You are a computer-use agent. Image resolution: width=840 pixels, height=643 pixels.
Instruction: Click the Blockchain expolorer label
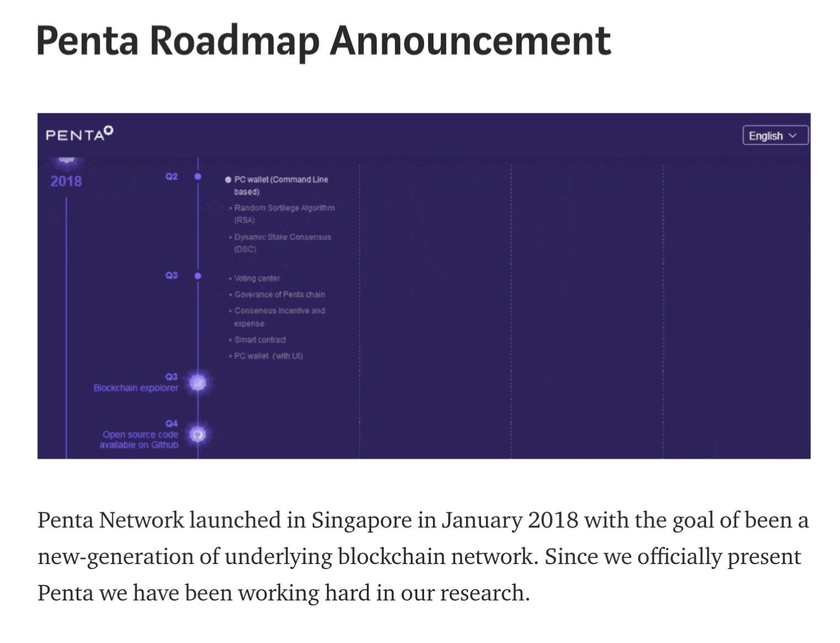click(136, 387)
